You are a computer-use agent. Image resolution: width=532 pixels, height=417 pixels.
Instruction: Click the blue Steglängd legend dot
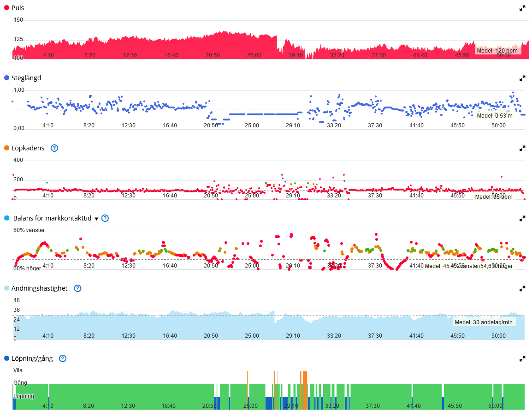6,78
